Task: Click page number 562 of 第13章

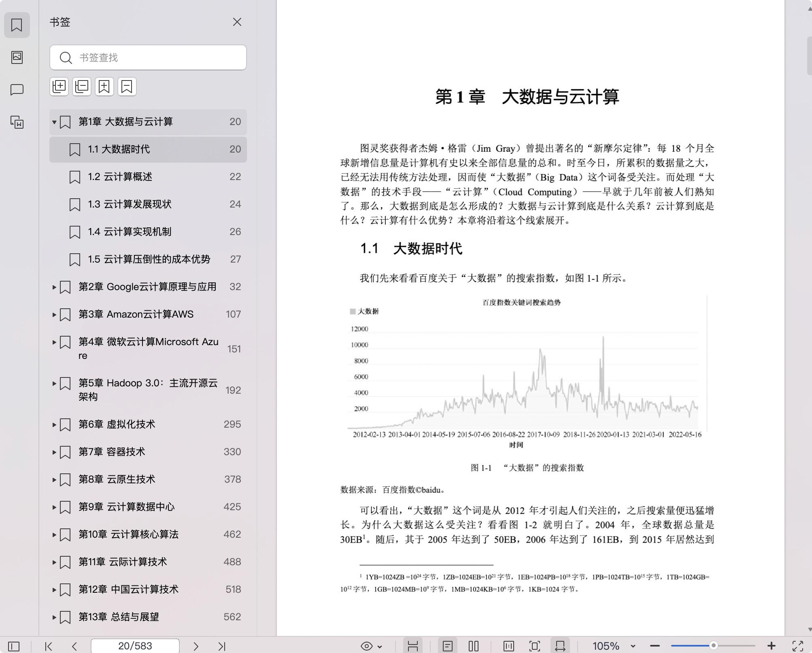Action: point(232,617)
